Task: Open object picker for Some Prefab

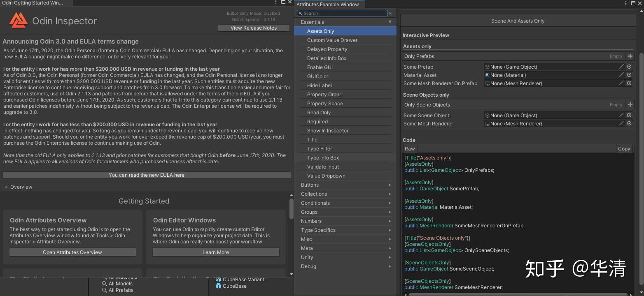Action: pos(629,67)
